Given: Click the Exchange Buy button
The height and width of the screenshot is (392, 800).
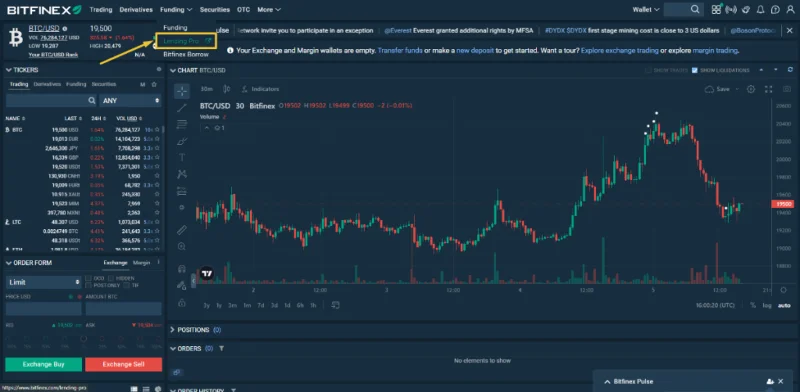Looking at the screenshot, I should [x=43, y=364].
